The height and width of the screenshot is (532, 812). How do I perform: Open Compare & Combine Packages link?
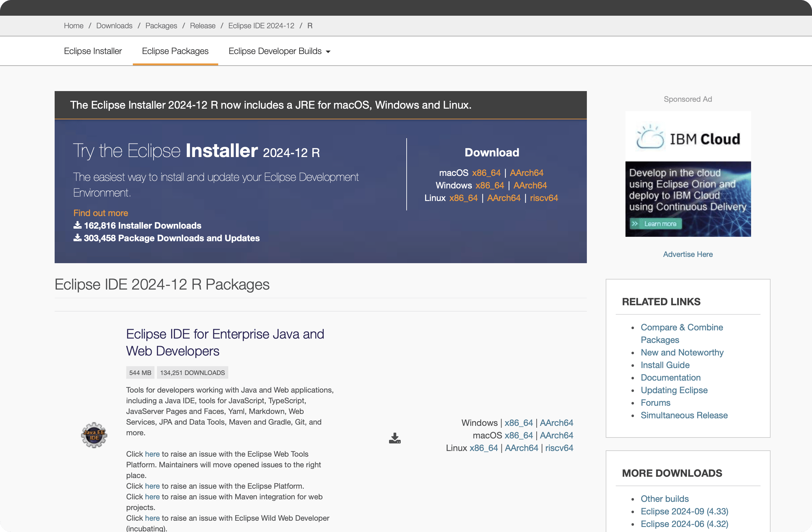pyautogui.click(x=682, y=334)
